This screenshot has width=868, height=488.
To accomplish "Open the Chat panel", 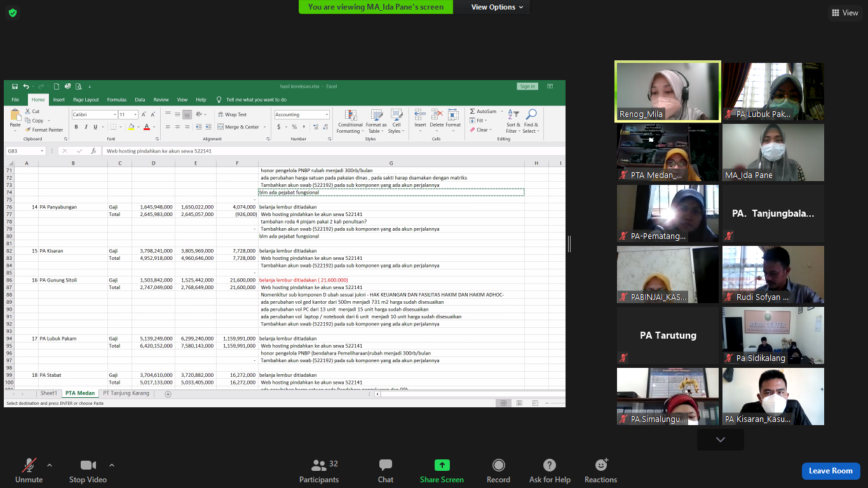I will (x=385, y=471).
